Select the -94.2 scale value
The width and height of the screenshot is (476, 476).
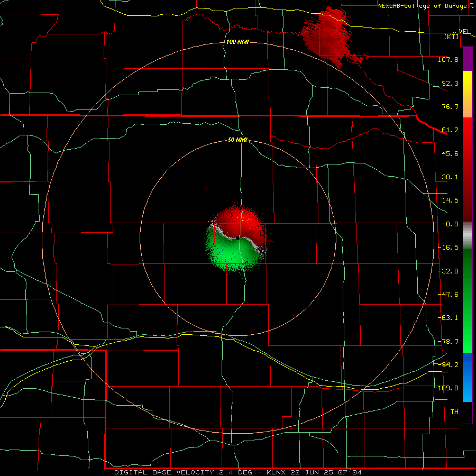click(x=448, y=364)
